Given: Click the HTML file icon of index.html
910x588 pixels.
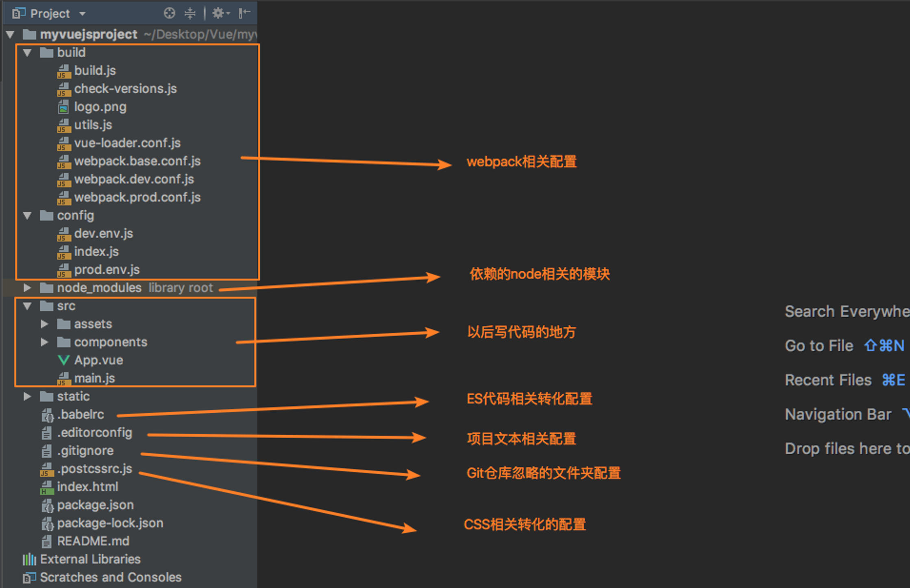Looking at the screenshot, I should pos(47,487).
